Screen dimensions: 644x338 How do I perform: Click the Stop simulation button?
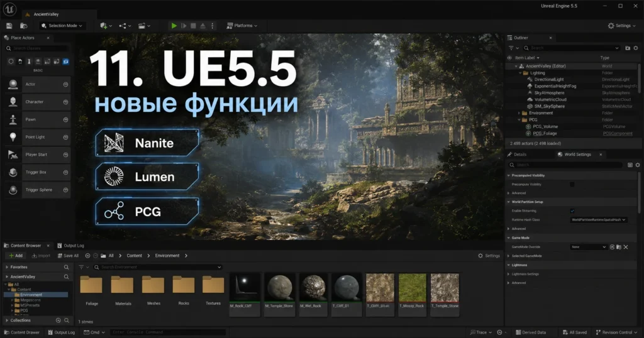click(194, 26)
